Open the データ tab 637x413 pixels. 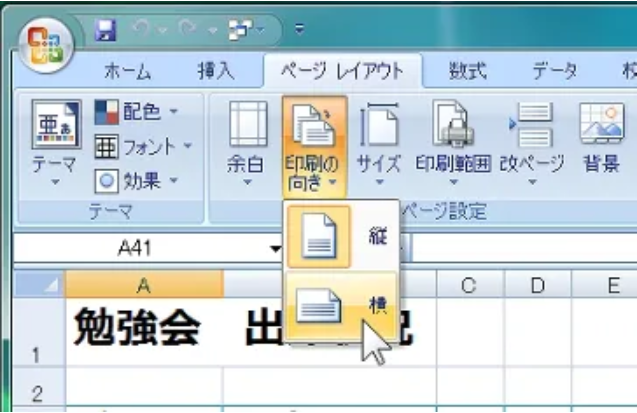pyautogui.click(x=554, y=71)
